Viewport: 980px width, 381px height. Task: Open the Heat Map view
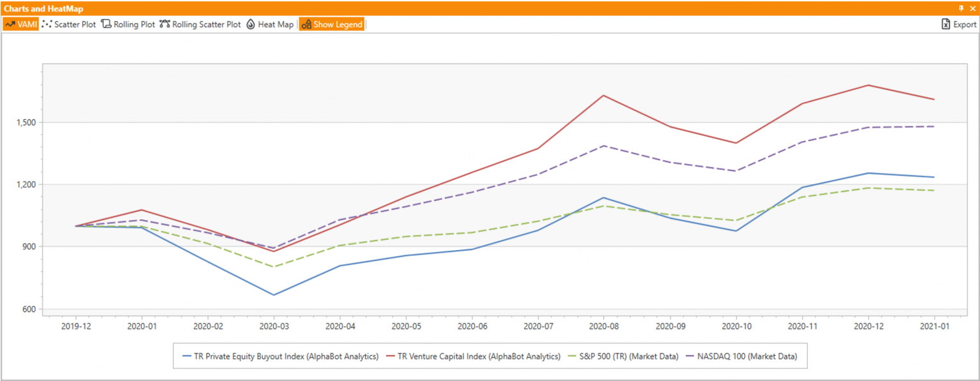click(270, 24)
